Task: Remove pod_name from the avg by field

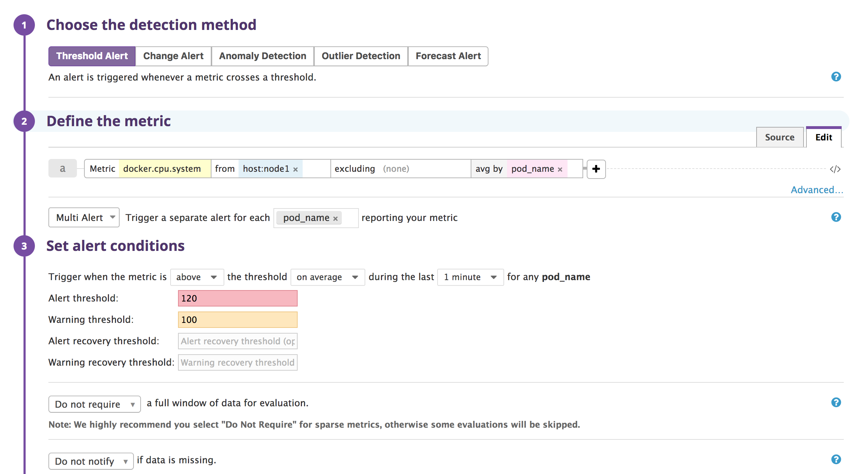Action: click(x=560, y=170)
